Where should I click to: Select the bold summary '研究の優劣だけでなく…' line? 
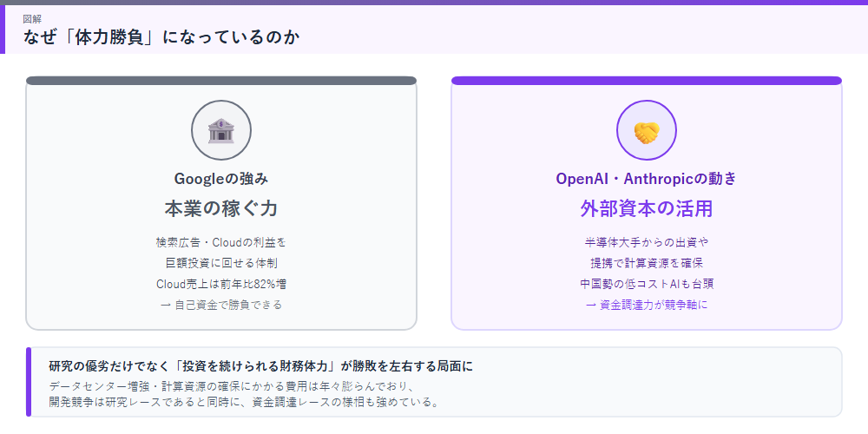coord(261,366)
